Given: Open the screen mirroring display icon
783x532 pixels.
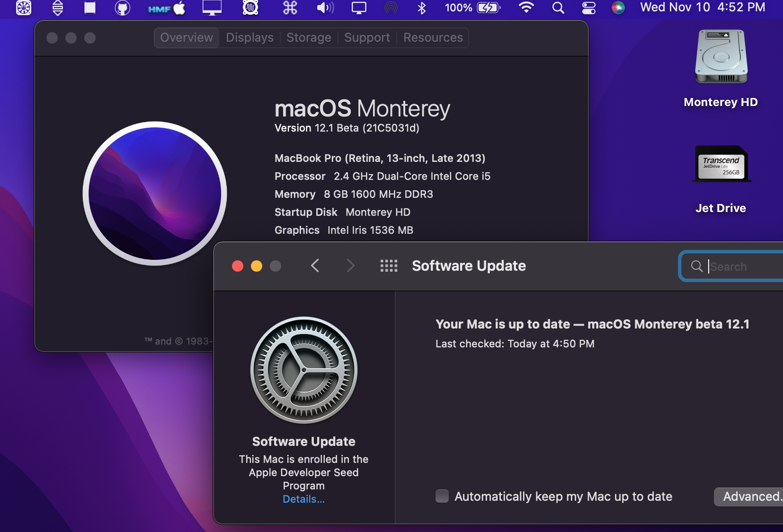Looking at the screenshot, I should tap(359, 8).
